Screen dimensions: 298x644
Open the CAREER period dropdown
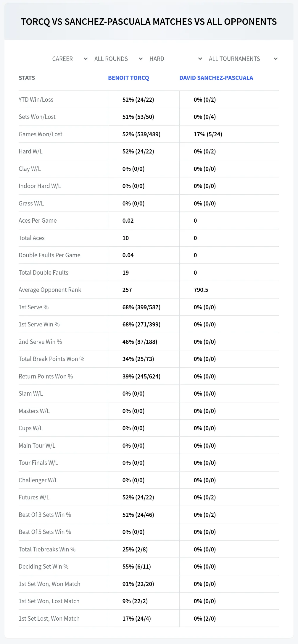pos(70,59)
